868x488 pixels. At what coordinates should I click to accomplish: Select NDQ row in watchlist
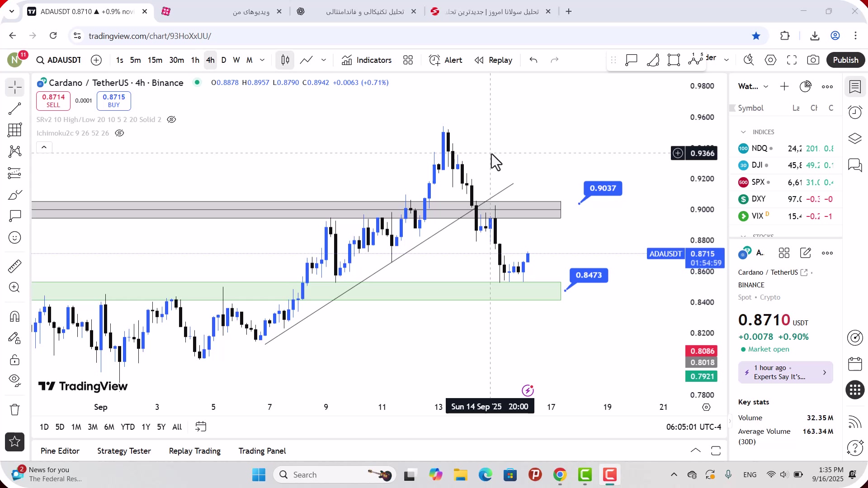pos(786,148)
